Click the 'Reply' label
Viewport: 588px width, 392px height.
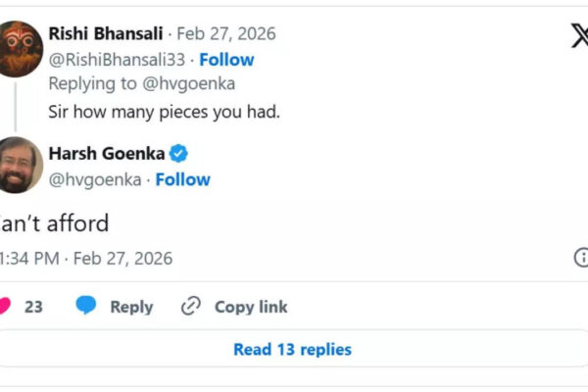point(131,307)
